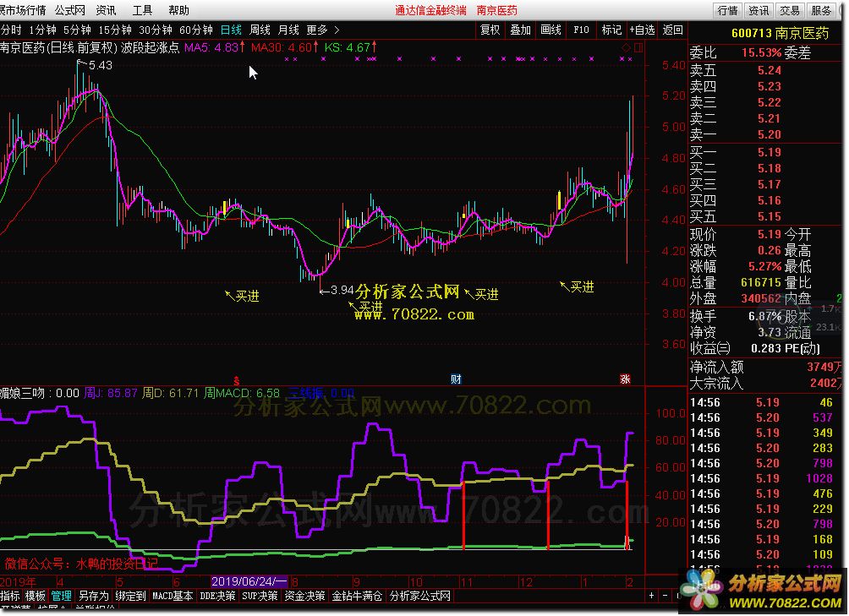Switch to the 月线 monthly chart
Viewport: 849px width, 616px height.
point(288,30)
